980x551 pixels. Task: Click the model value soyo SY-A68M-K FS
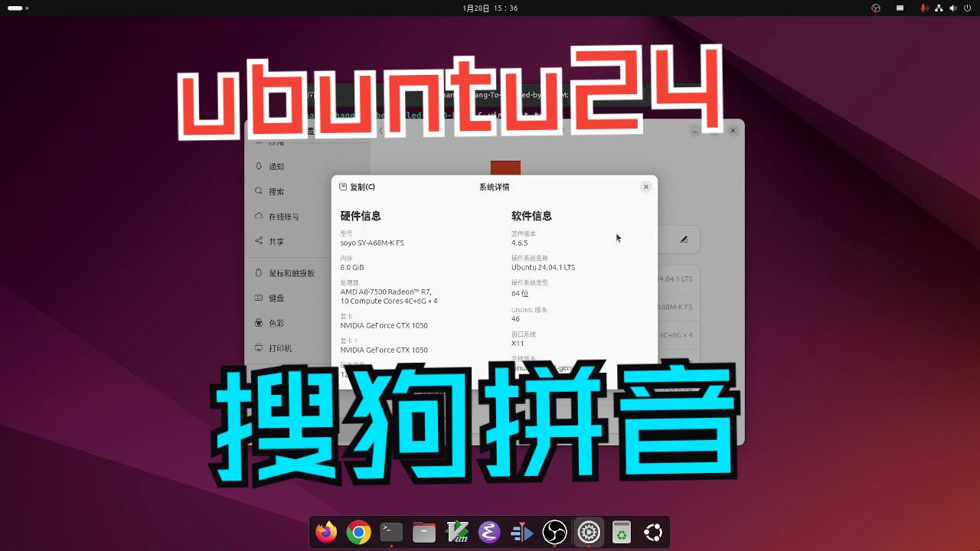pos(372,243)
